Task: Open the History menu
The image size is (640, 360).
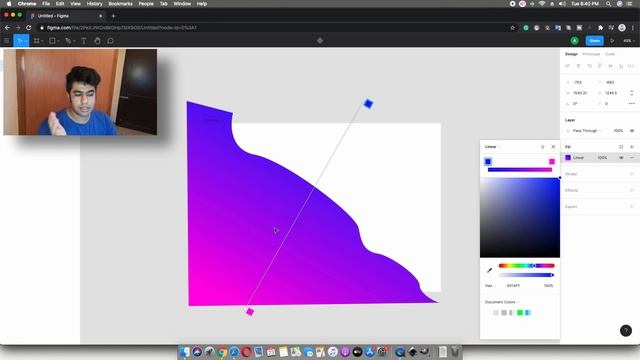Action: point(94,4)
